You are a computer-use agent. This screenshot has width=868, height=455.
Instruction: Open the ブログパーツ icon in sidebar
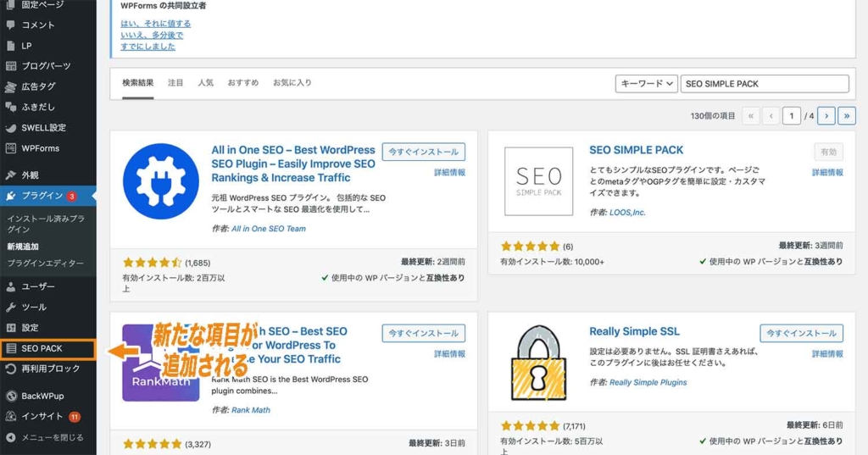point(10,66)
